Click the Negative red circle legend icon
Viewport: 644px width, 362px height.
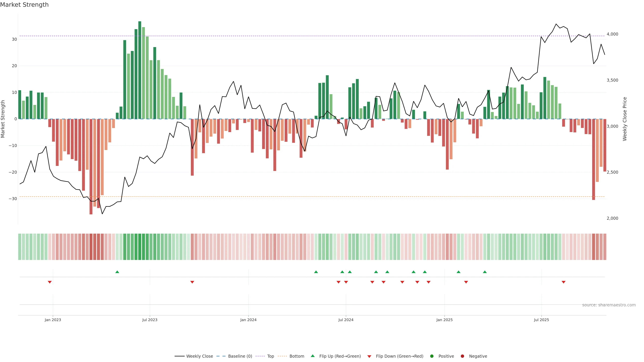pyautogui.click(x=462, y=356)
